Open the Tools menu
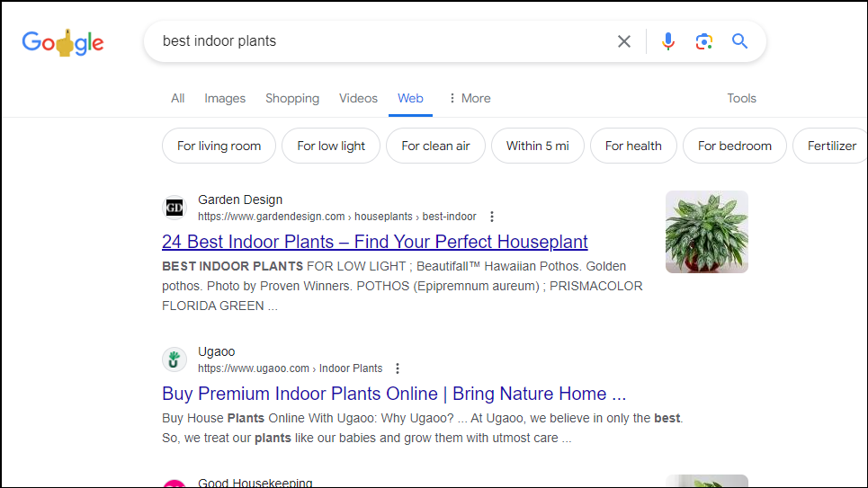 (741, 99)
